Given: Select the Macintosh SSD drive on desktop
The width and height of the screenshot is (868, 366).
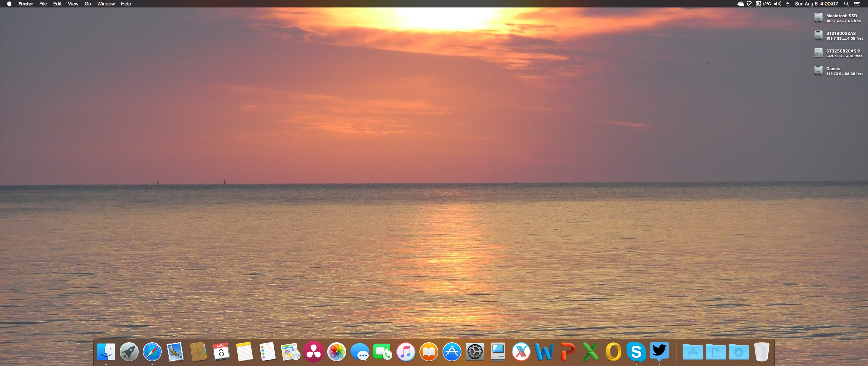Looking at the screenshot, I should [x=818, y=18].
